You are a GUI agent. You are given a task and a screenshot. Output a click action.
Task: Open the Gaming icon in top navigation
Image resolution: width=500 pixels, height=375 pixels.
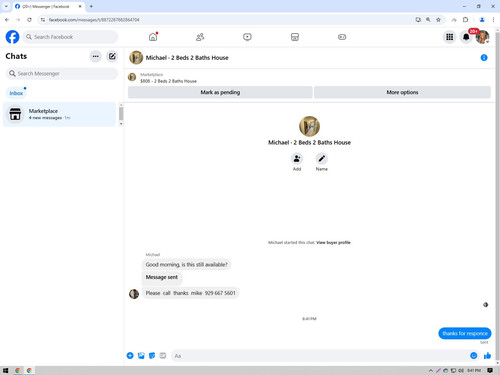click(x=342, y=37)
